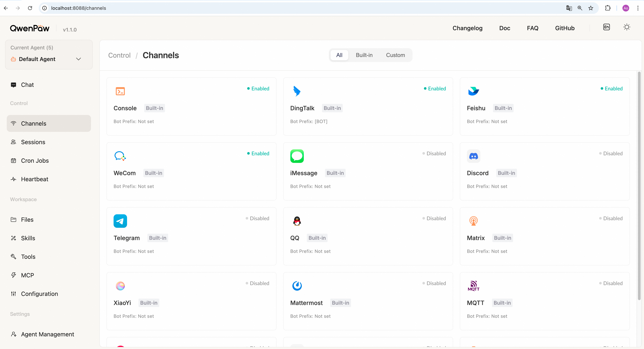Open Skills in the sidebar
The width and height of the screenshot is (644, 349).
49,238
